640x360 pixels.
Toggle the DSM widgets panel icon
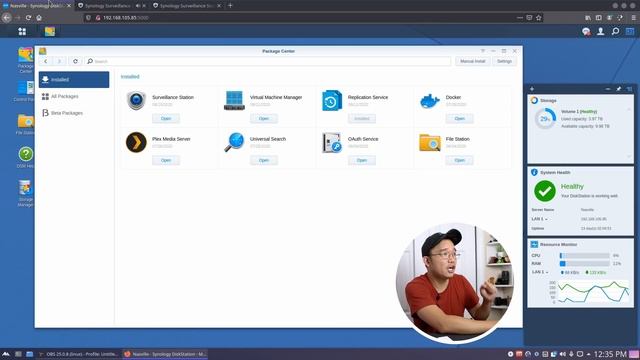630,31
